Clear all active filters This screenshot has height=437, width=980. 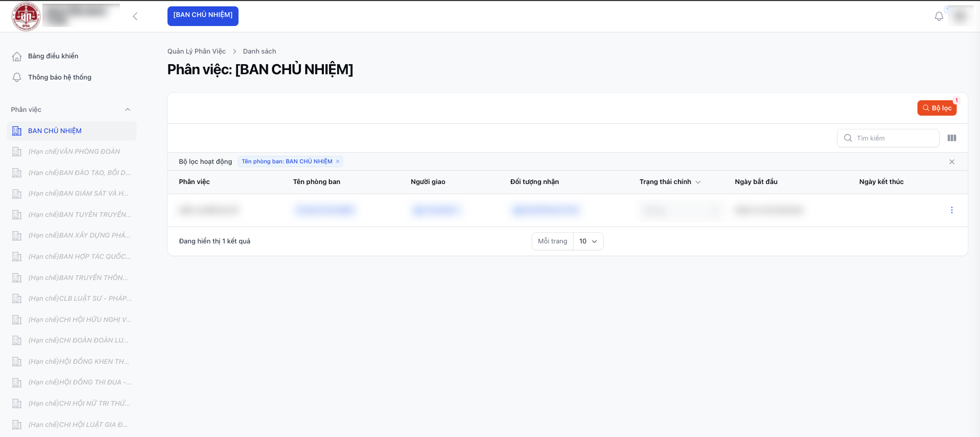pos(952,162)
